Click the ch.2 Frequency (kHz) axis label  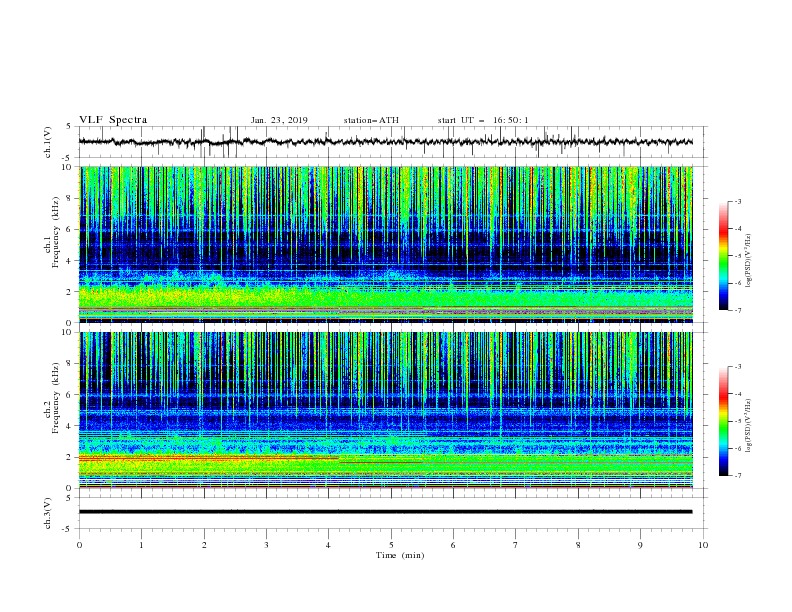tap(52, 398)
